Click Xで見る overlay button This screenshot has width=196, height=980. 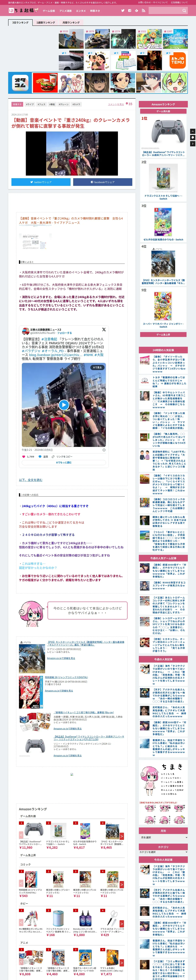point(98,367)
